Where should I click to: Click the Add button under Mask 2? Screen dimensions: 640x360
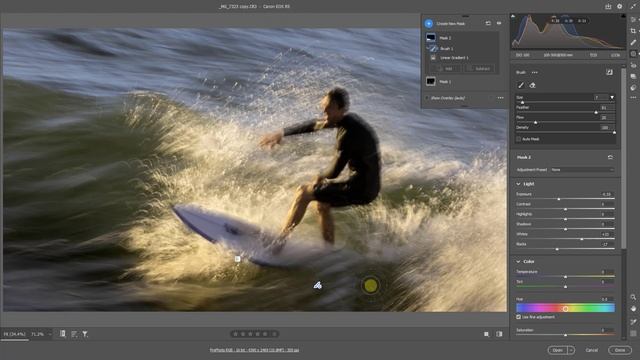click(x=445, y=69)
